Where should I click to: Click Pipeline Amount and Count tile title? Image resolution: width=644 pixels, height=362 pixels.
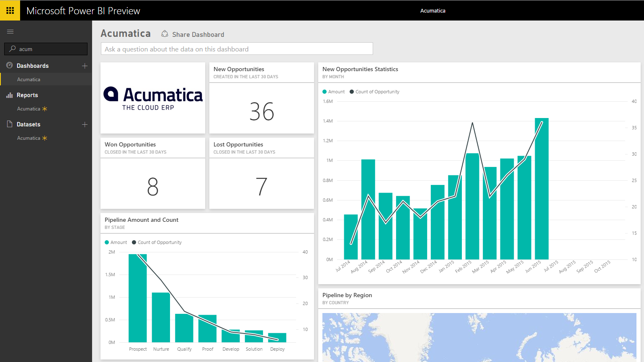tap(142, 220)
